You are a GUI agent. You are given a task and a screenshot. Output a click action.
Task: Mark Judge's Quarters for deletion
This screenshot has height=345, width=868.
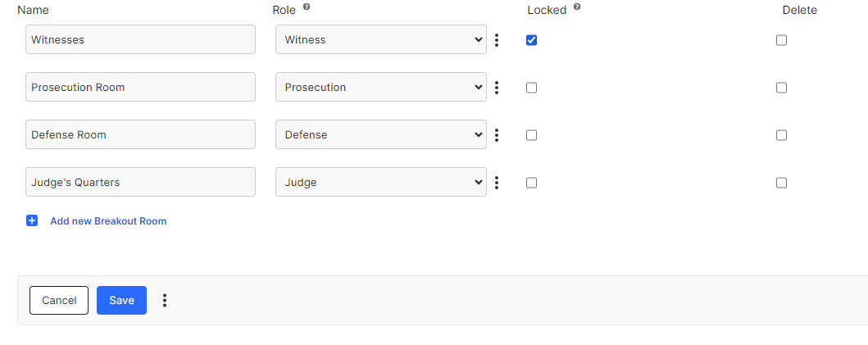coord(781,183)
